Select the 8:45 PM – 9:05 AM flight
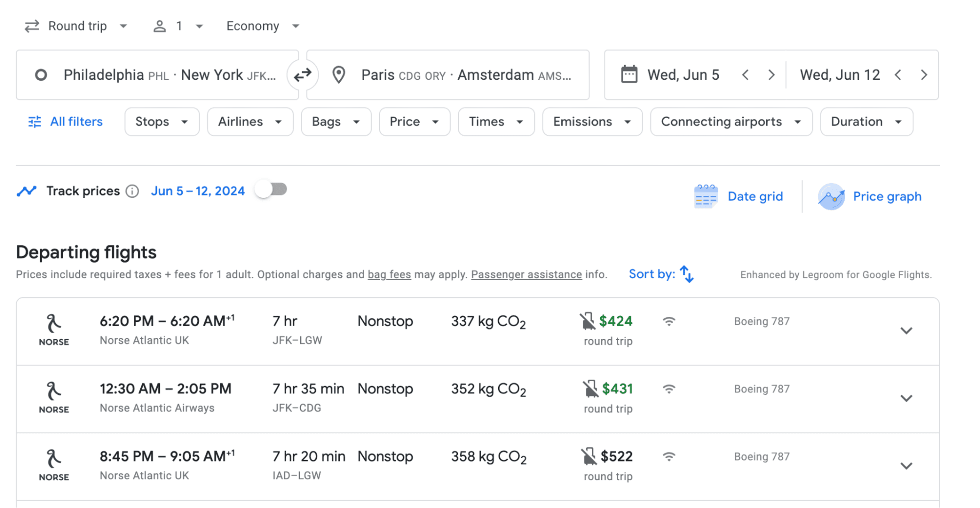Viewport: 980px width, 508px height. [477, 466]
